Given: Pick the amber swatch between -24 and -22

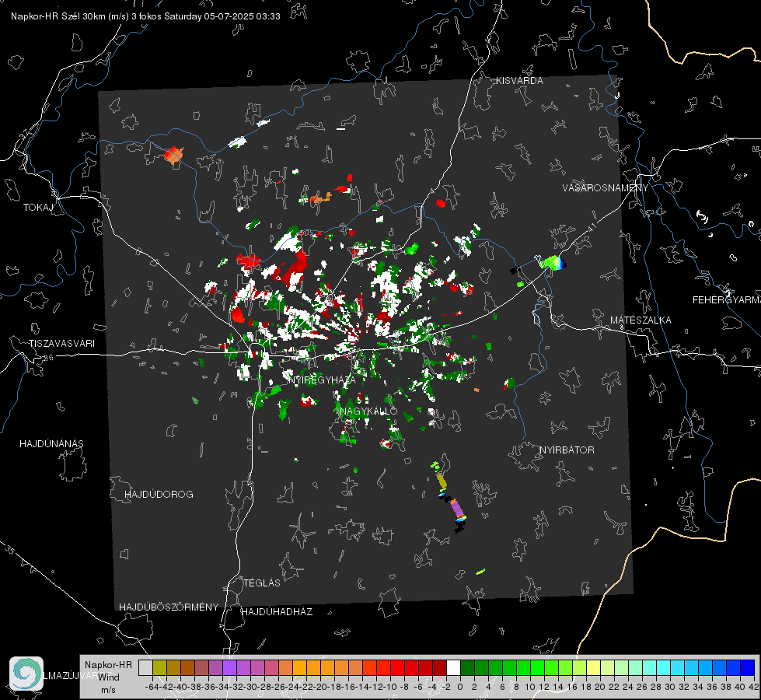Looking at the screenshot, I should tap(299, 667).
